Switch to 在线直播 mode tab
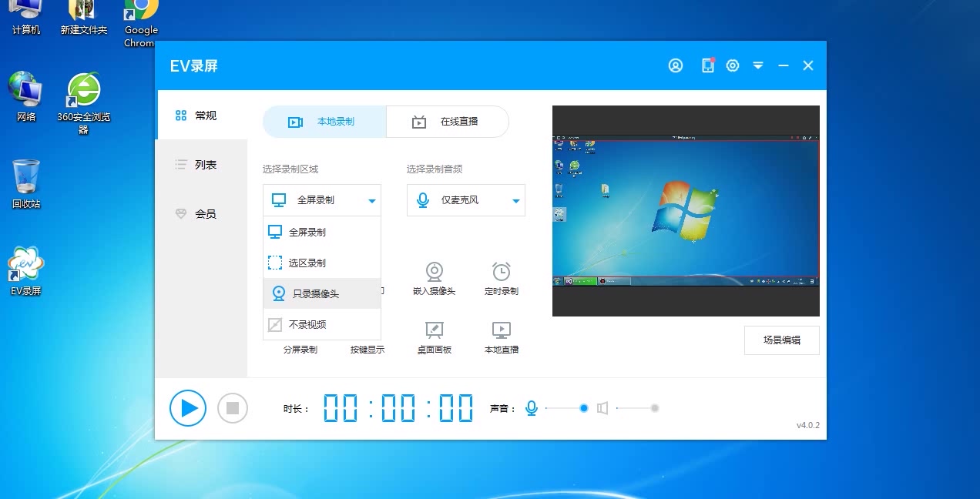The image size is (980, 499). [x=448, y=122]
